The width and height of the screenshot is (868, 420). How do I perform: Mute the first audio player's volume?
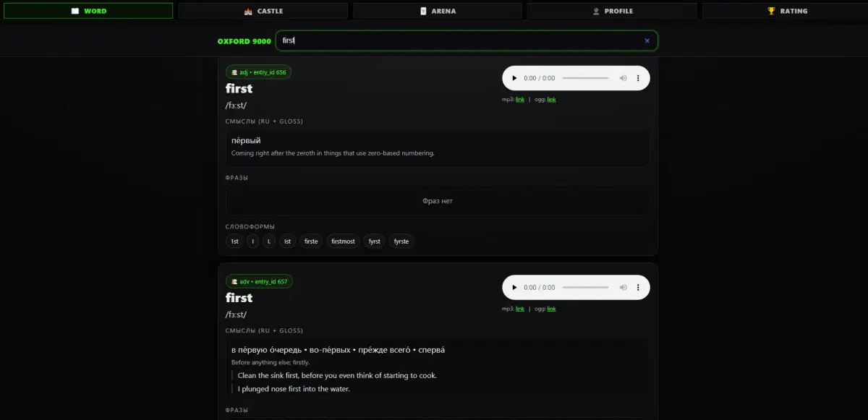pos(623,77)
